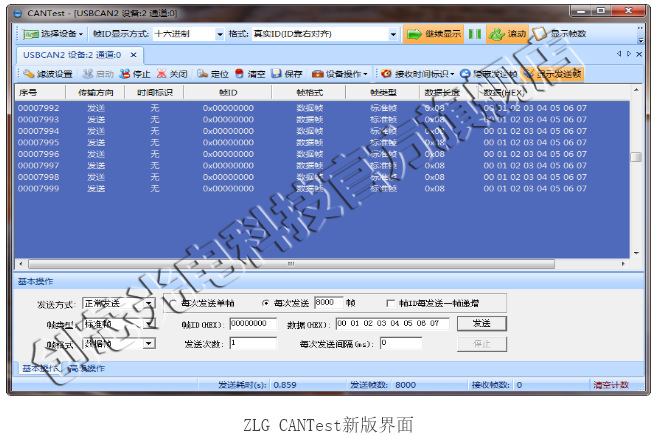Screen dimensions: 658x435
Task: Click the 8000 frame count field
Action: [x=328, y=302]
